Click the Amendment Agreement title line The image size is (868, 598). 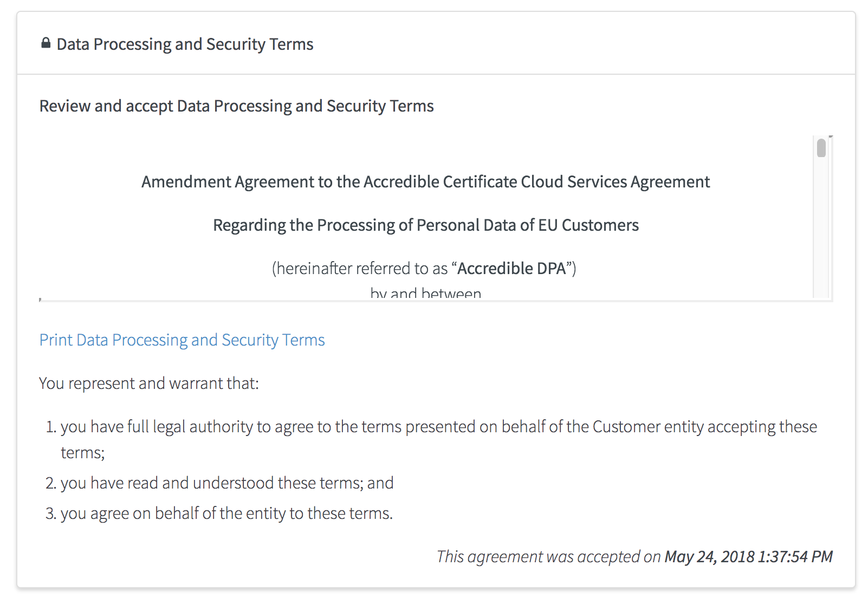click(x=425, y=182)
